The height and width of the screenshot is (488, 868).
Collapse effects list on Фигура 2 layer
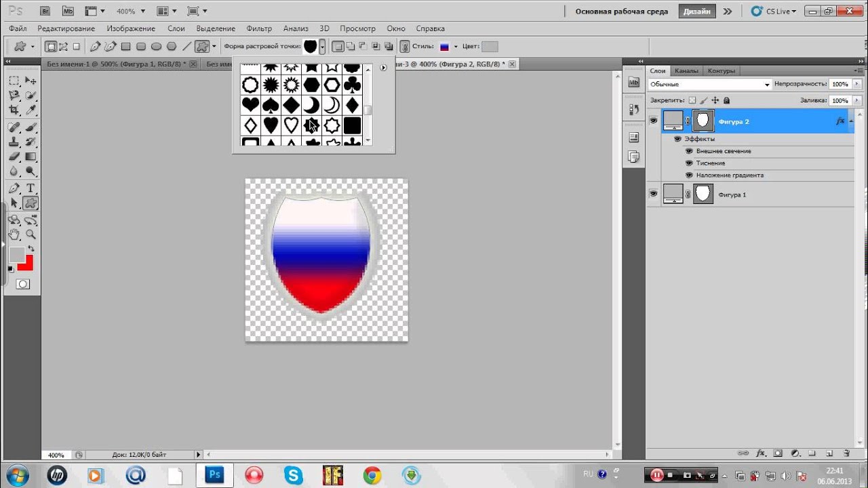(851, 121)
